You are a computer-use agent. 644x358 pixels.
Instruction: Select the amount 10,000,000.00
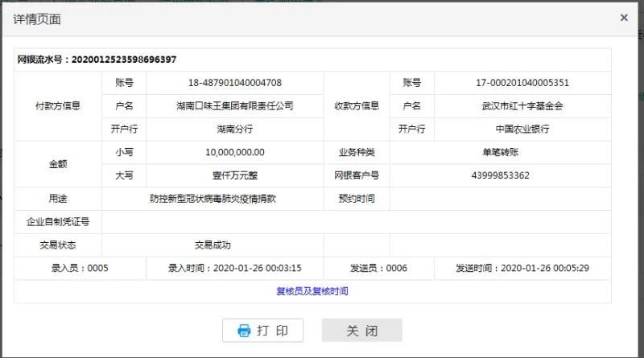(234, 152)
